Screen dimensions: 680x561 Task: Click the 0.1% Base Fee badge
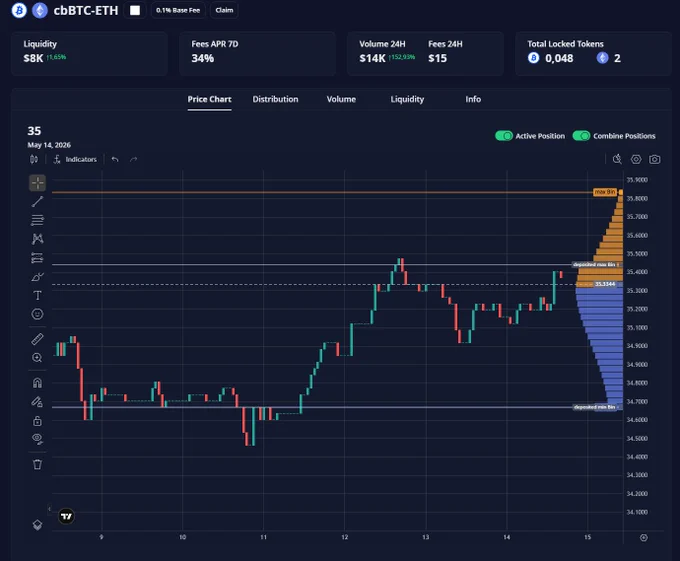pyautogui.click(x=178, y=10)
